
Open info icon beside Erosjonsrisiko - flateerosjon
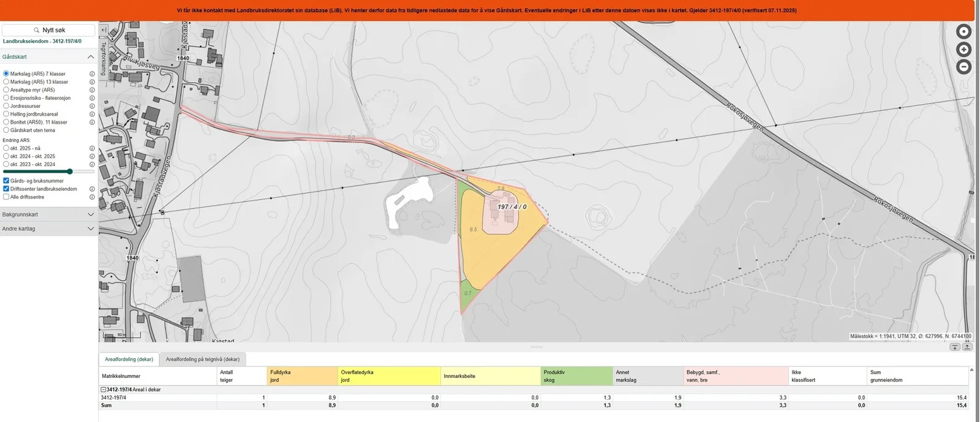(x=92, y=98)
